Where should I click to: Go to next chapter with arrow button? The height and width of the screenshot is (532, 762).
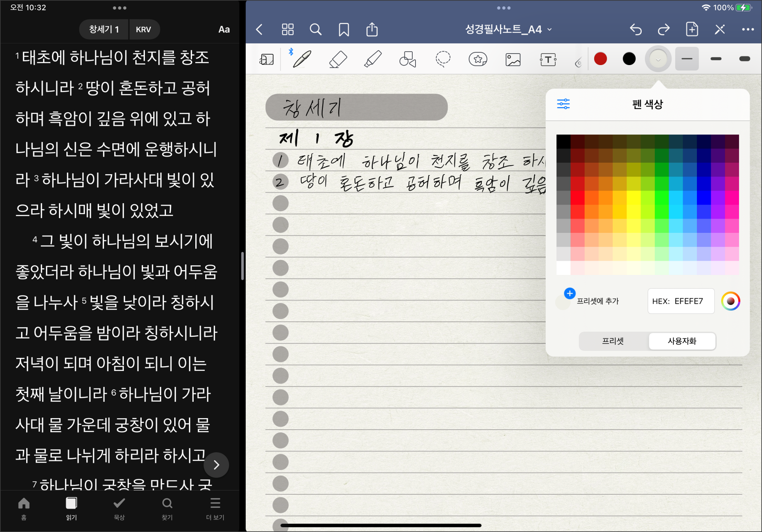coord(216,465)
